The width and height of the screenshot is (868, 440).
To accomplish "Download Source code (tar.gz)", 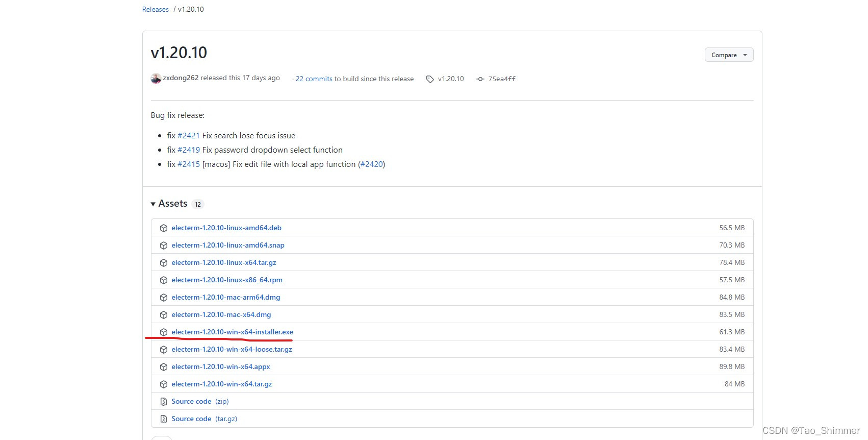I will pos(204,419).
